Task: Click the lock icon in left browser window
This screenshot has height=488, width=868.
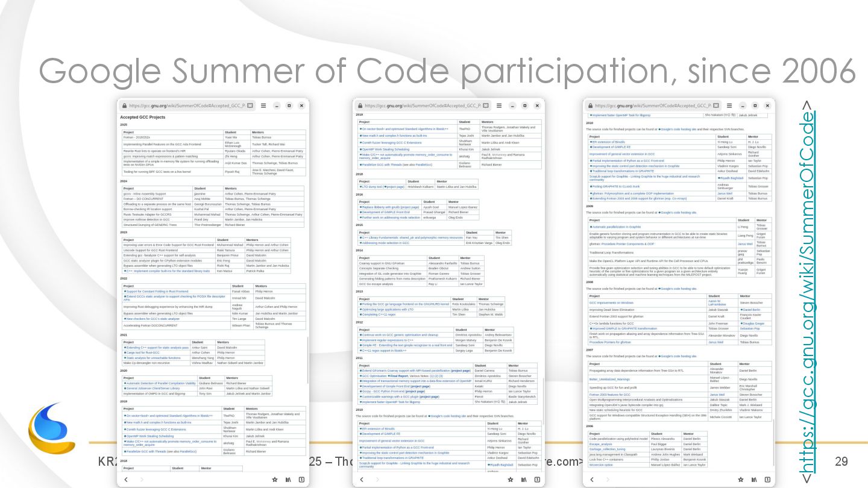Action: (x=124, y=105)
